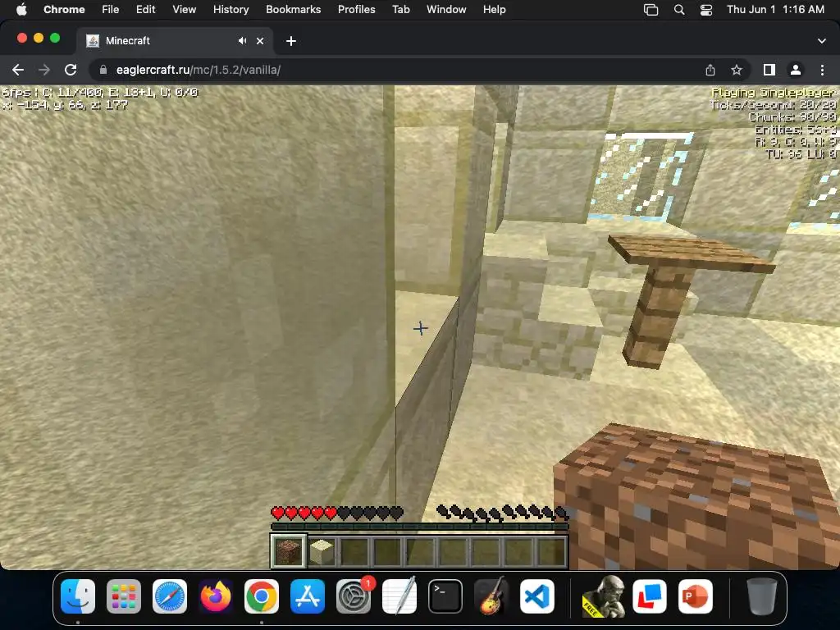
Task: Open Control Center in menu bar
Action: pyautogui.click(x=706, y=9)
